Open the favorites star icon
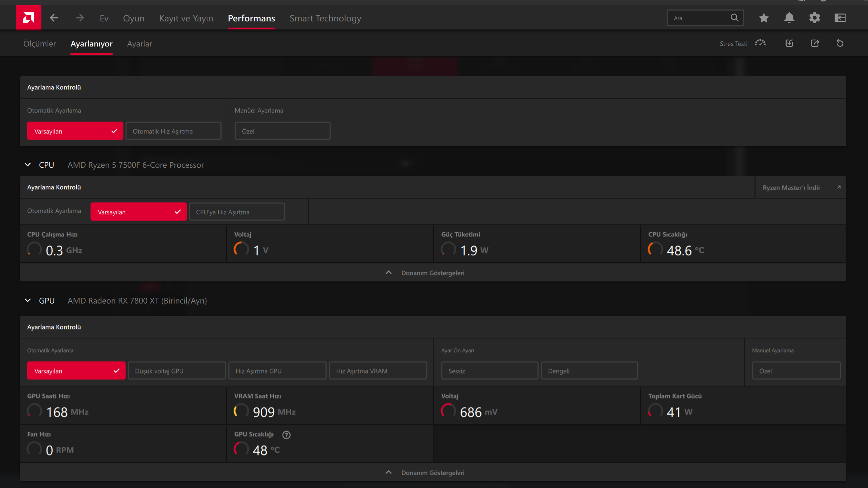 pyautogui.click(x=764, y=18)
